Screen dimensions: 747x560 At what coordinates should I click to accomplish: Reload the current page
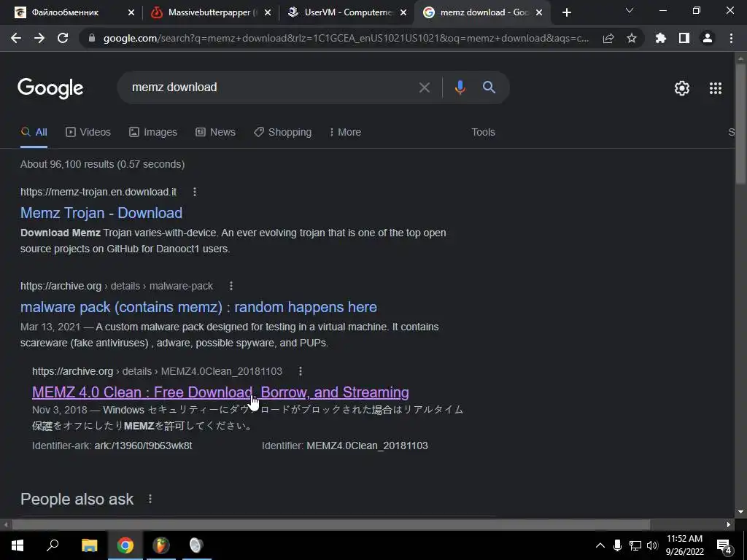[63, 39]
